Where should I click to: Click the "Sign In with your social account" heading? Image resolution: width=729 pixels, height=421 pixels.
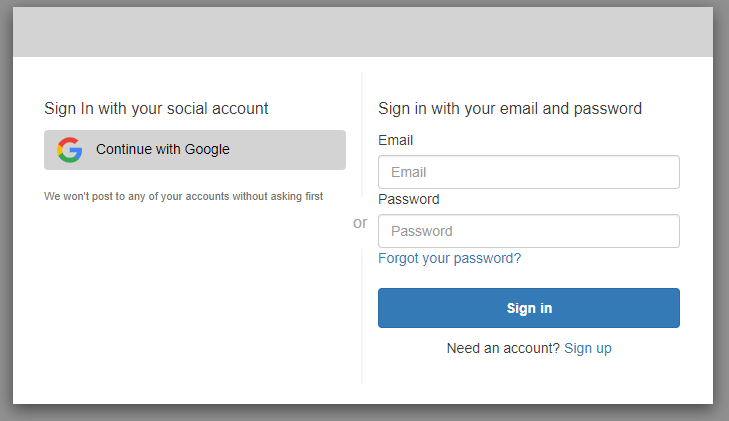tap(156, 108)
